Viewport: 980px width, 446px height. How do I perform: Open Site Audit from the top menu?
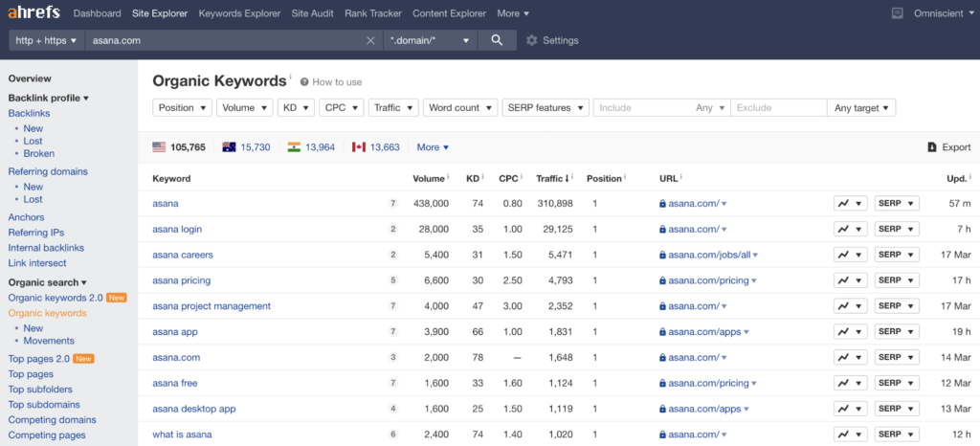pyautogui.click(x=313, y=13)
